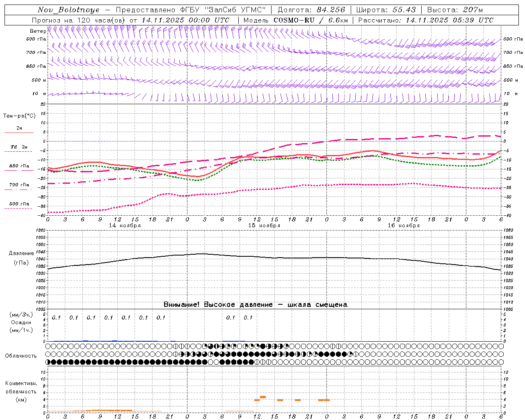The image size is (525, 420).
Task: Click the 500 м wind level label on left
Action: (39, 80)
